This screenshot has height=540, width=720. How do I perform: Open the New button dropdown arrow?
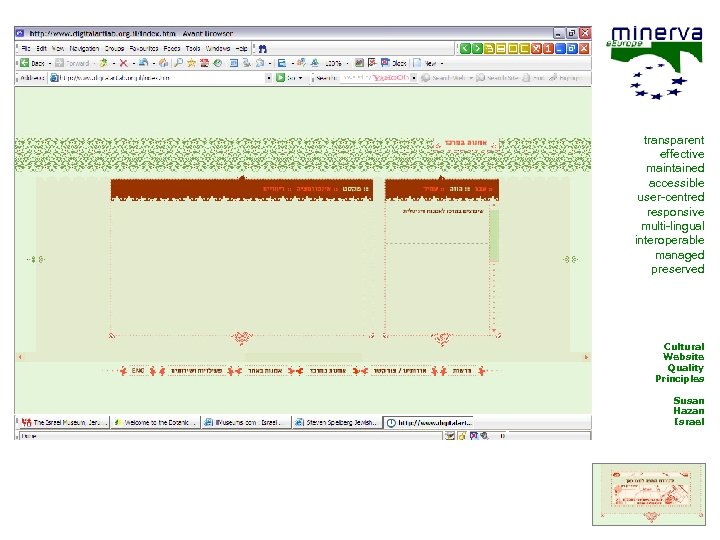(442, 63)
